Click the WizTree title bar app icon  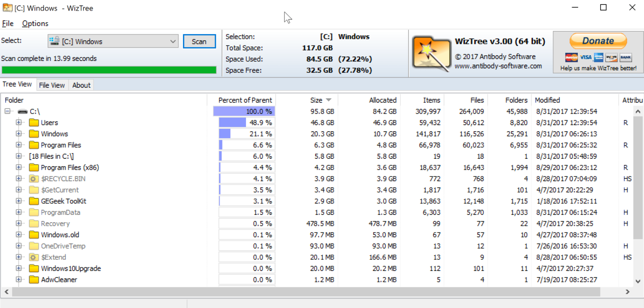7,8
